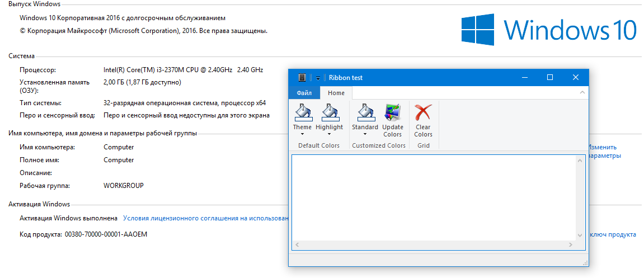Viewport: 644px width, 278px height.
Task: Click the vertical scrollbar up arrow
Action: tap(580, 161)
